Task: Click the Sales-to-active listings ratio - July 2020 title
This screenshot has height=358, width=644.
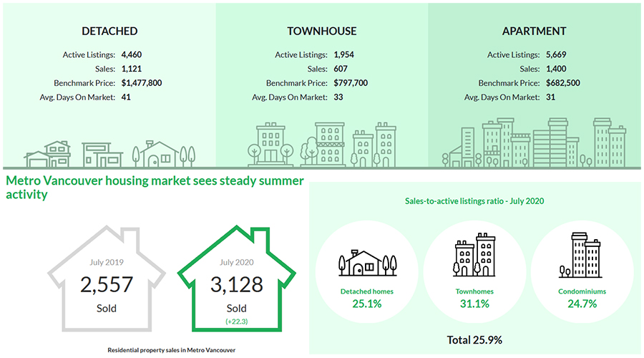Action: (x=474, y=201)
